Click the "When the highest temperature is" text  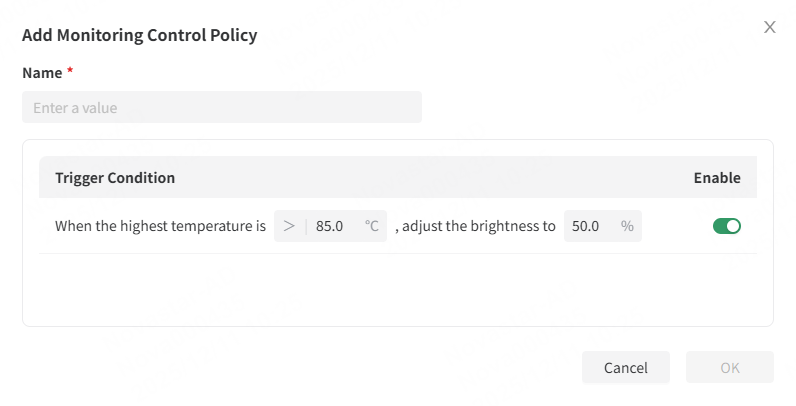tap(160, 226)
